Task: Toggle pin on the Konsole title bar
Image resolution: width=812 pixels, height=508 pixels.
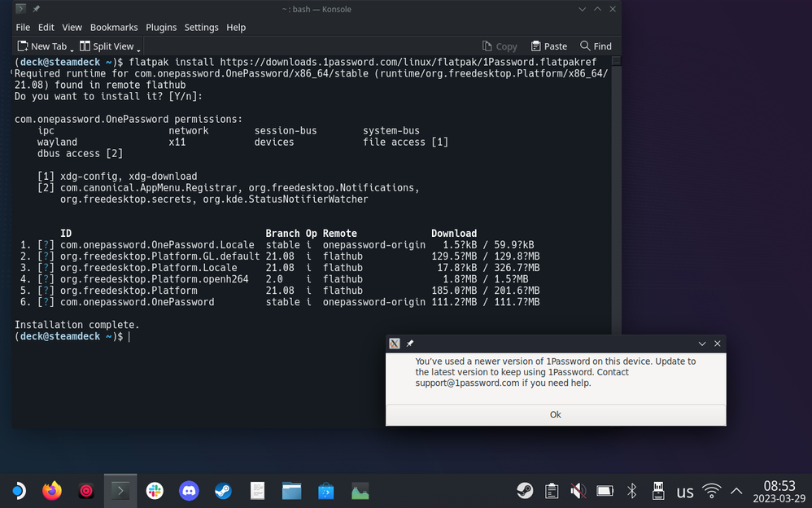Action: 36,9
